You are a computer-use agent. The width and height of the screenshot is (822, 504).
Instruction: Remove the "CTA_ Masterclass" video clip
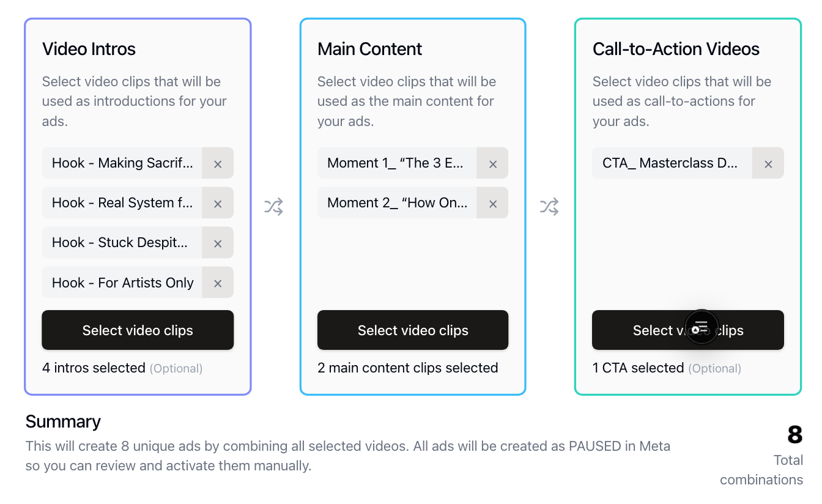[768, 163]
